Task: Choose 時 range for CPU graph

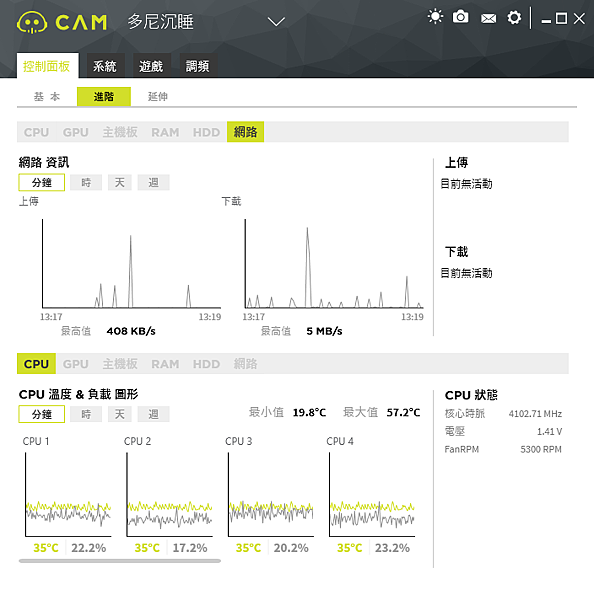Action: click(86, 414)
